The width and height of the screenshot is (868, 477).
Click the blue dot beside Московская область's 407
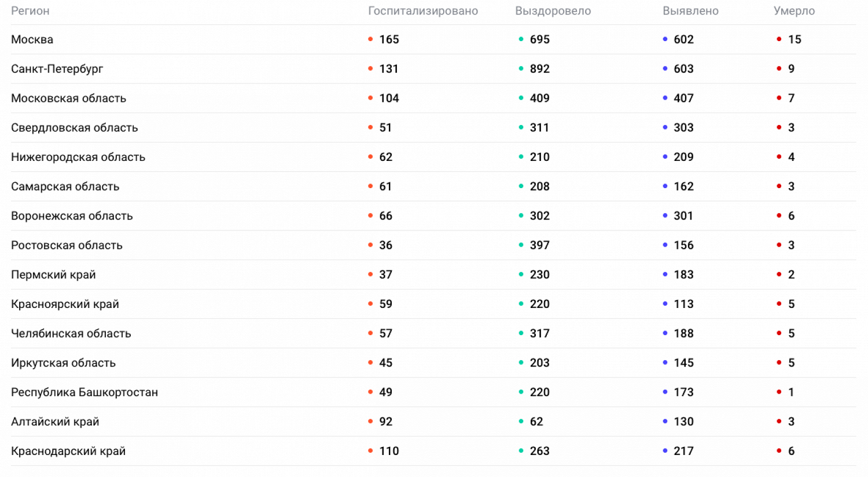665,98
